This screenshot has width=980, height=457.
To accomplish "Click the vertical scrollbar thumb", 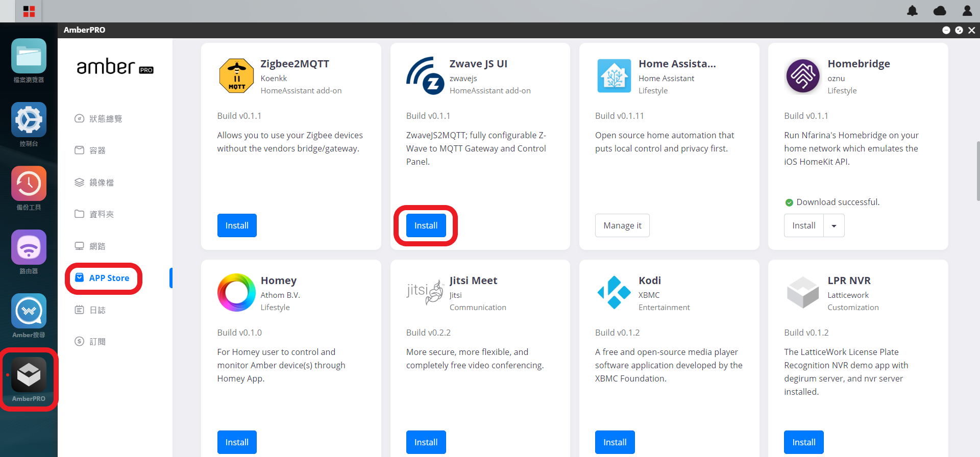I will point(977,171).
